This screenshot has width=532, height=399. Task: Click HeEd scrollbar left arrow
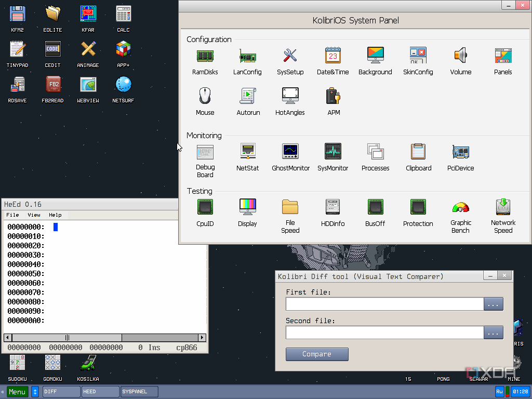click(8, 338)
